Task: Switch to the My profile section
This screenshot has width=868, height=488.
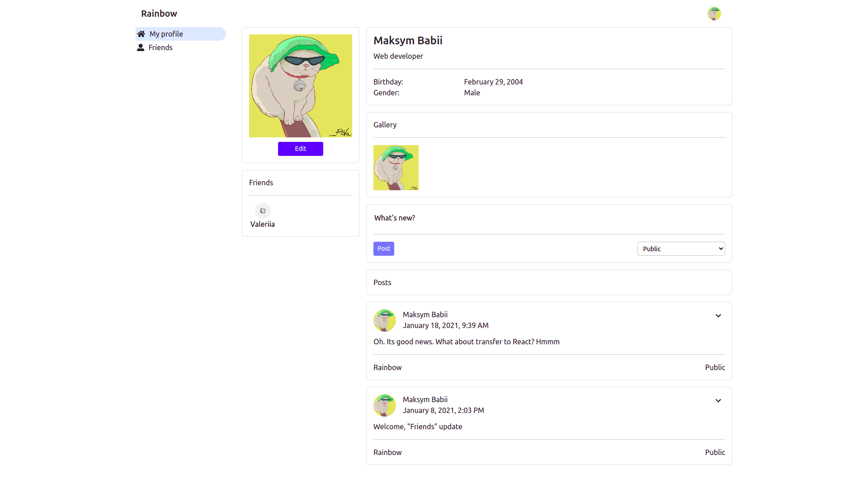Action: coord(166,33)
